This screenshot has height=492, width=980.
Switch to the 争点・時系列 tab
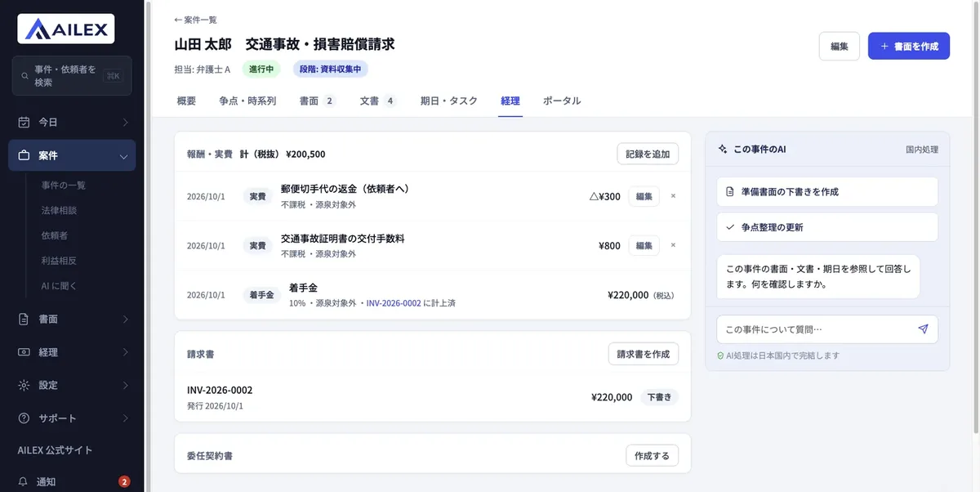pos(247,101)
